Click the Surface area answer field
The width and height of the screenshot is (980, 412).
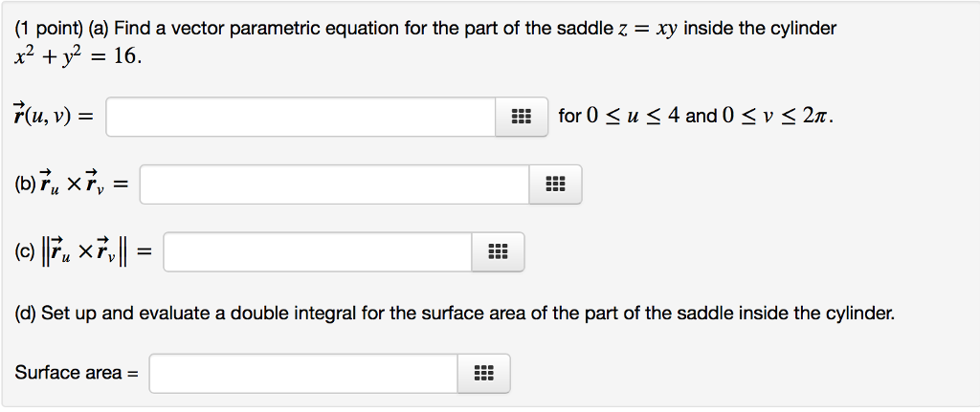303,374
